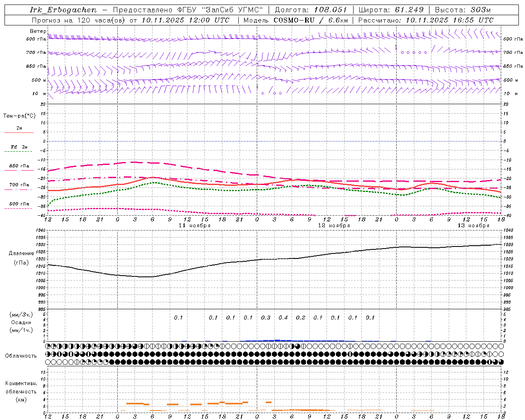Click the 12 ноября date label
Image resolution: width=525 pixels, height=420 pixels.
(334, 226)
